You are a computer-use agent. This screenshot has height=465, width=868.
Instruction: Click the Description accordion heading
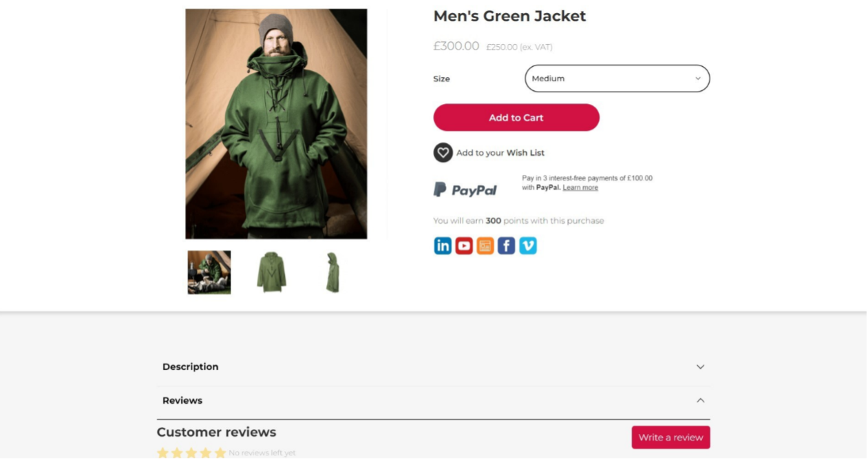point(191,366)
